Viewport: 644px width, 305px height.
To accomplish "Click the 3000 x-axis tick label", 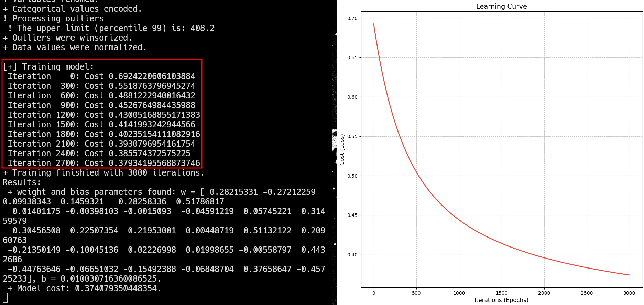I will click(x=630, y=293).
